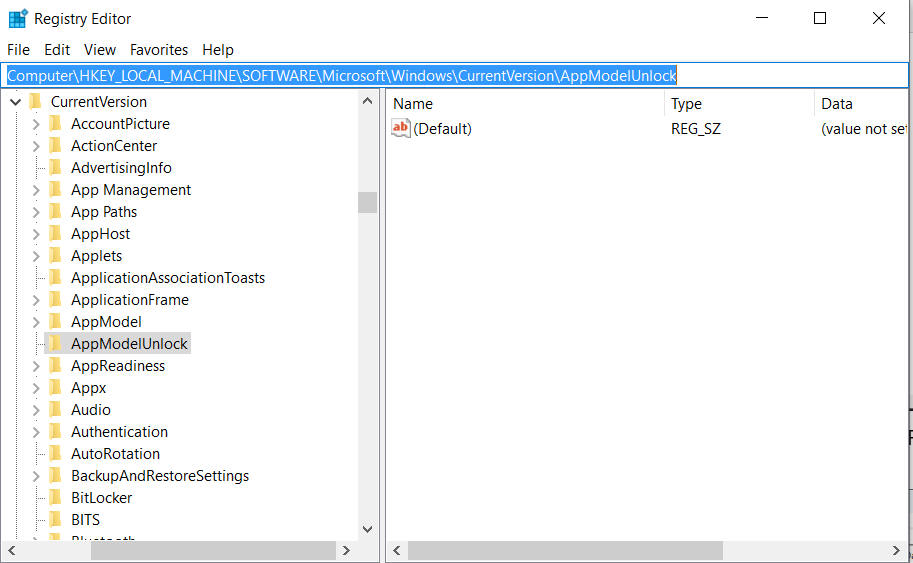The height and width of the screenshot is (563, 913).
Task: Open the Favorites menu
Action: pos(159,50)
